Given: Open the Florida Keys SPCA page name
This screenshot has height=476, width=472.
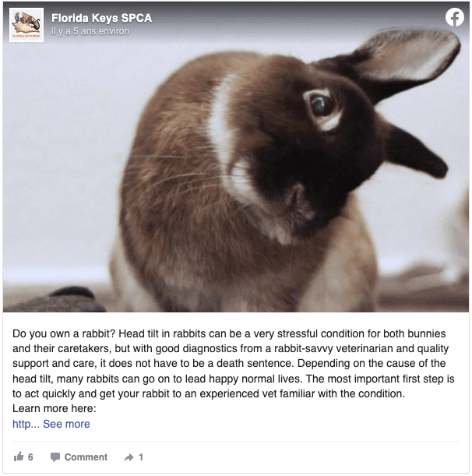Looking at the screenshot, I should tap(101, 18).
